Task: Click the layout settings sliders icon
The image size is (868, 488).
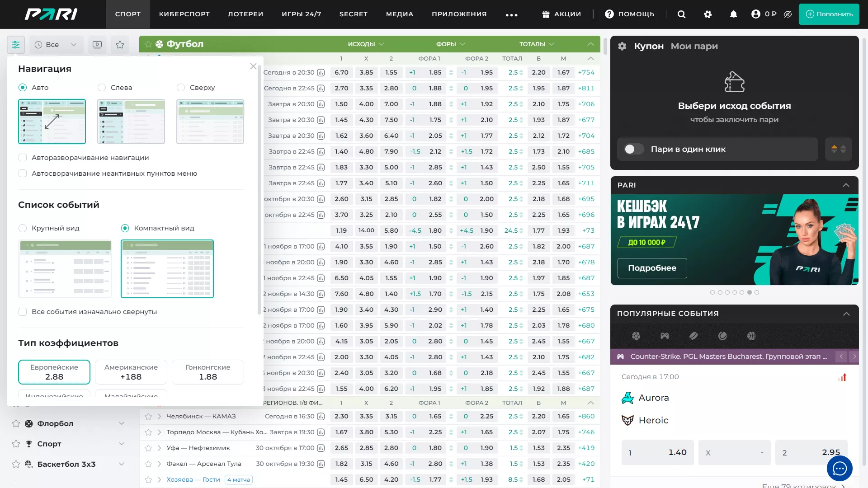Action: point(16,44)
